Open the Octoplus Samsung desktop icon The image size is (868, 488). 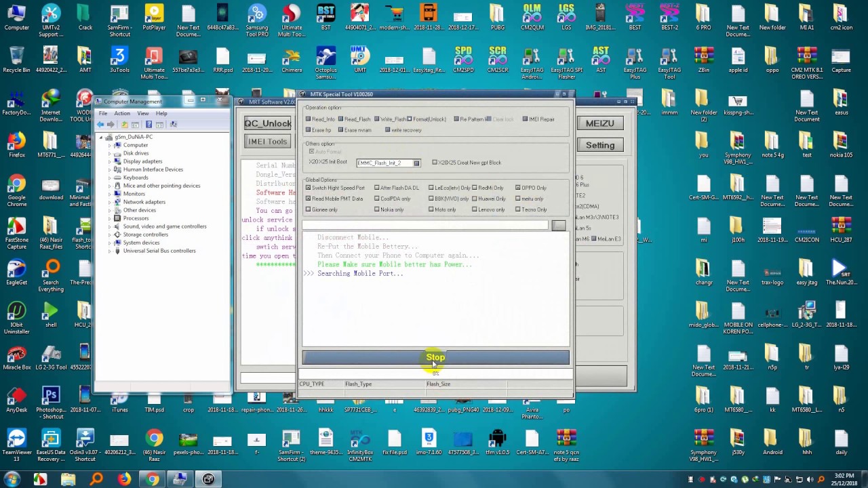coord(325,63)
